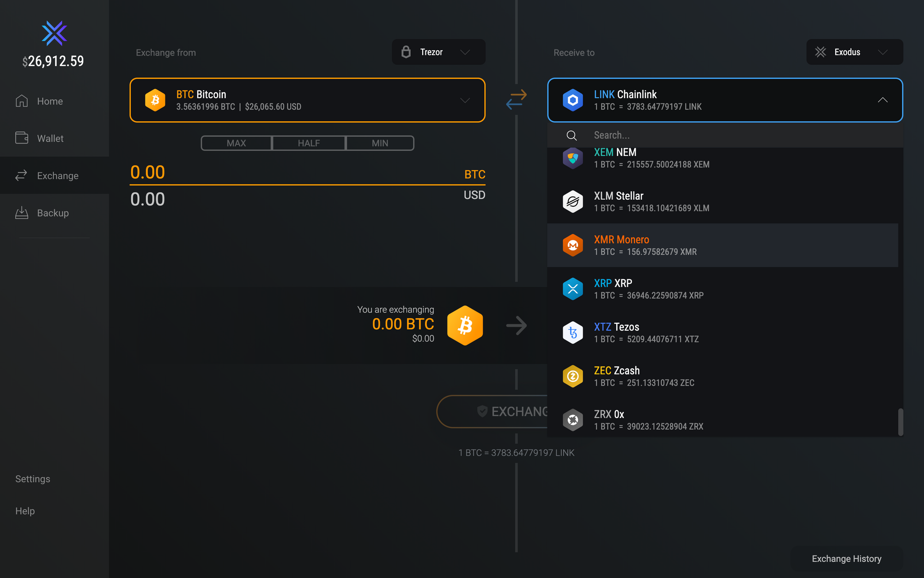Image resolution: width=924 pixels, height=578 pixels.
Task: Click the MIN amount button
Action: coord(380,143)
